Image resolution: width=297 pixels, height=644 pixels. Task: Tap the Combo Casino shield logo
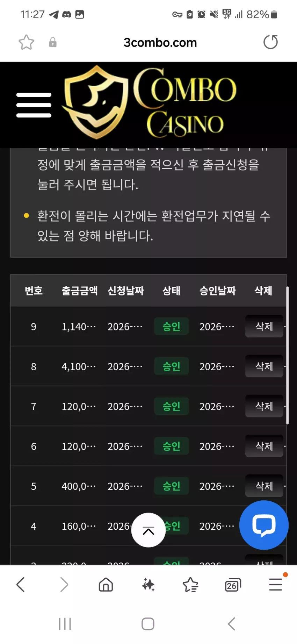click(x=95, y=102)
